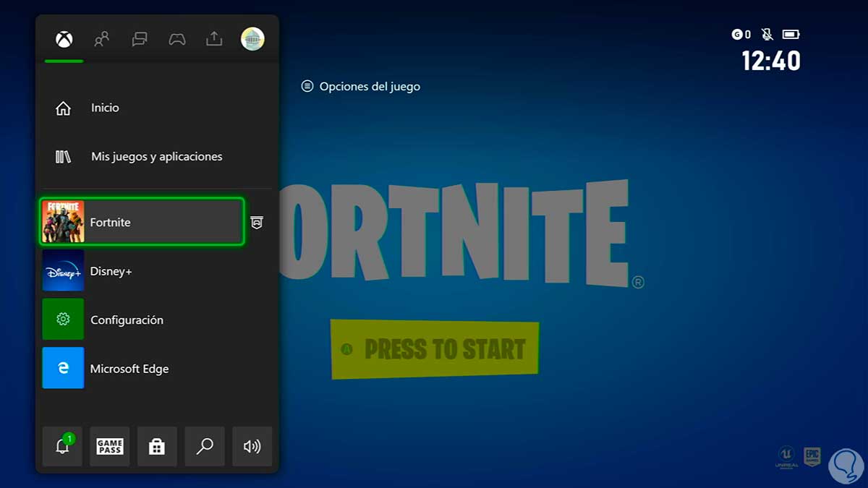Open the search magnifier button
The width and height of the screenshot is (868, 488).
(205, 446)
